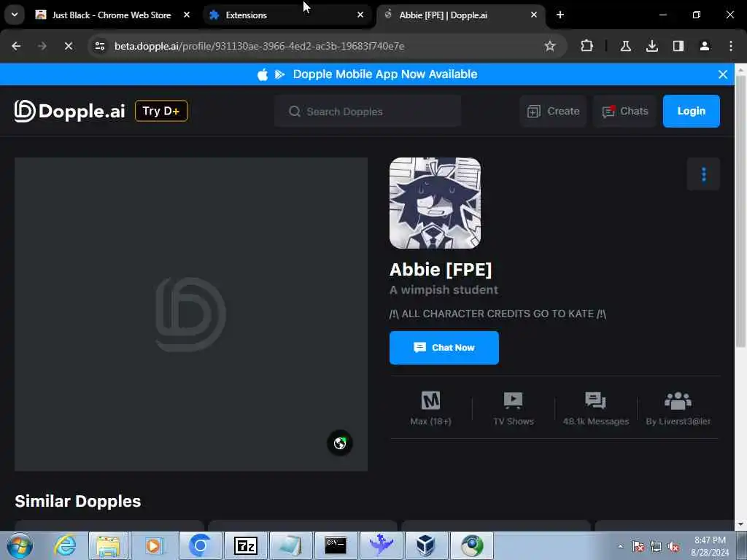Open the Chrome three-dot menu
747x560 pixels.
(x=731, y=46)
